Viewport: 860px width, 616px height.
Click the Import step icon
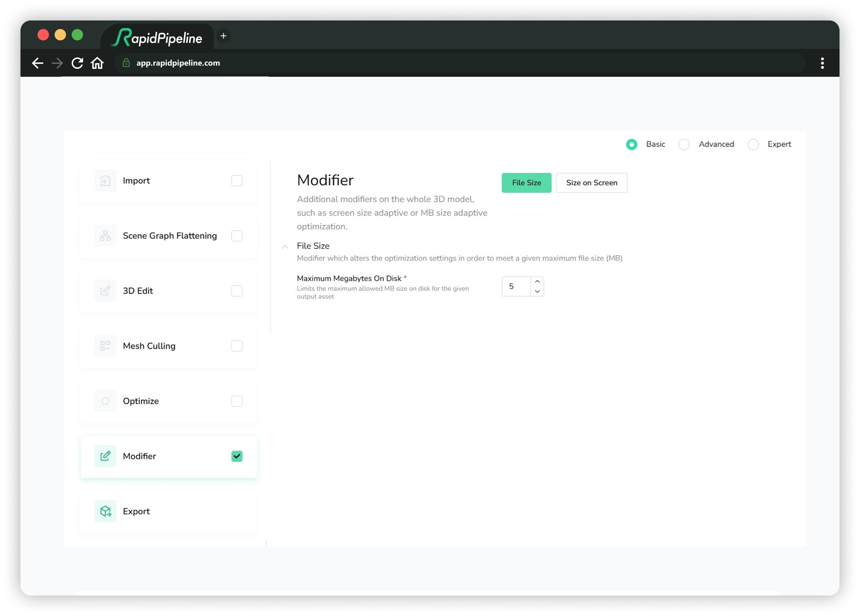coord(105,181)
